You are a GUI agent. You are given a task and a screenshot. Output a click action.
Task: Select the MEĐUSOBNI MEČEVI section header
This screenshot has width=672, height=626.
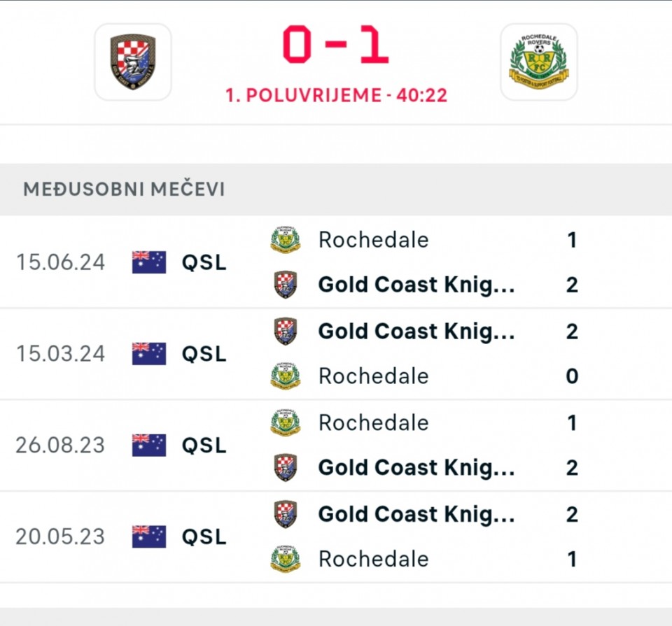(x=125, y=190)
